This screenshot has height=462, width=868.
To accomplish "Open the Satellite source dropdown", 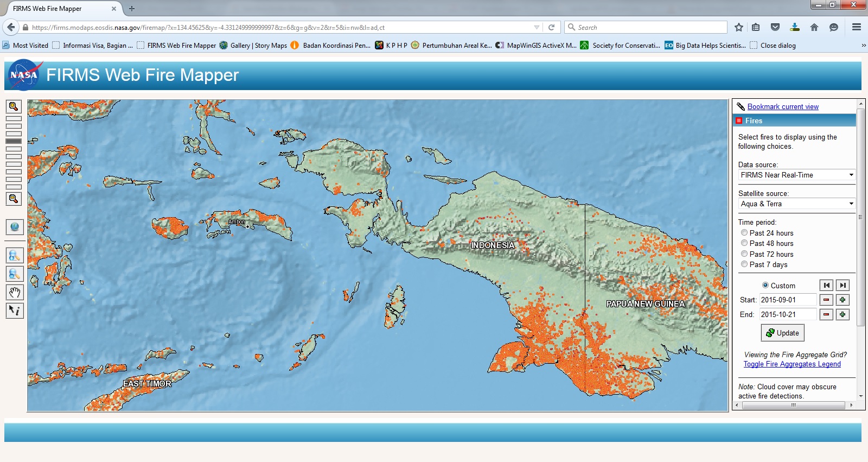I will [x=796, y=204].
